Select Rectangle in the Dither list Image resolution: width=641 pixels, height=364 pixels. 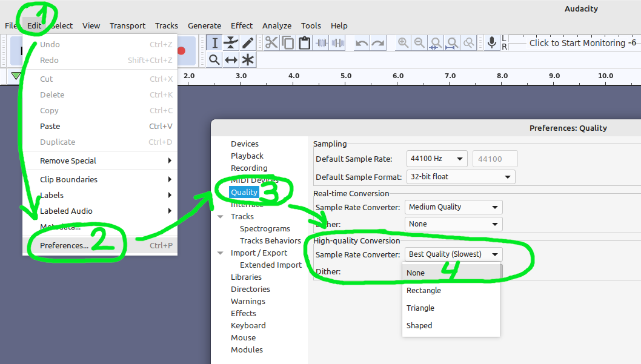[x=451, y=291]
